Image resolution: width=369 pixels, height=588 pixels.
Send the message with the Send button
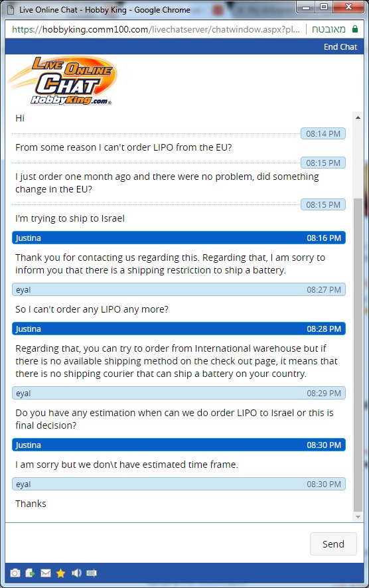333,544
